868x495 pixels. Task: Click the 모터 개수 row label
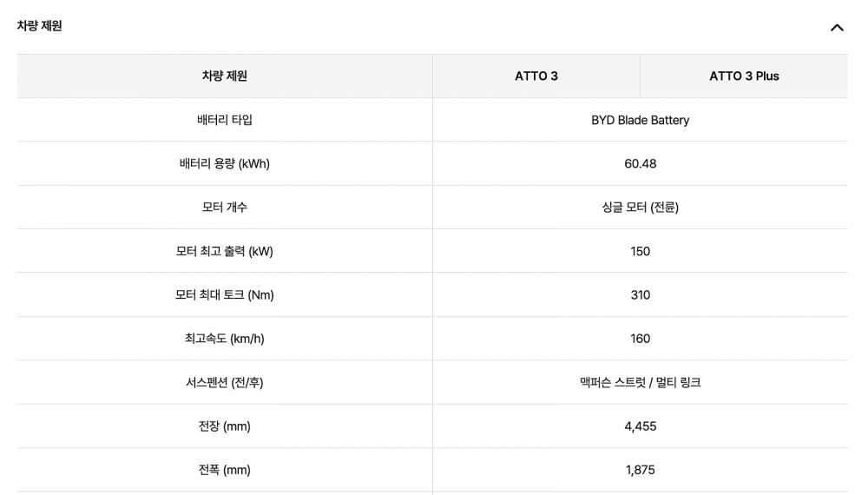tap(225, 208)
